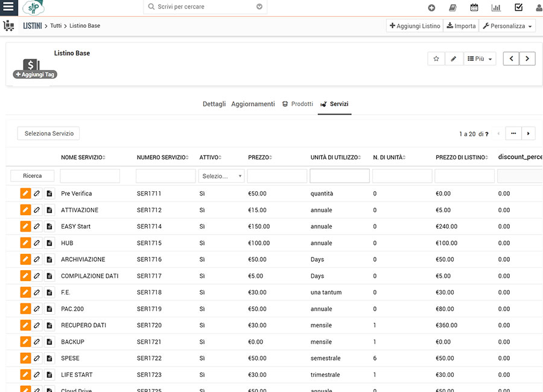
Task: Go to next page with the pagination arrow
Action: coord(528,133)
